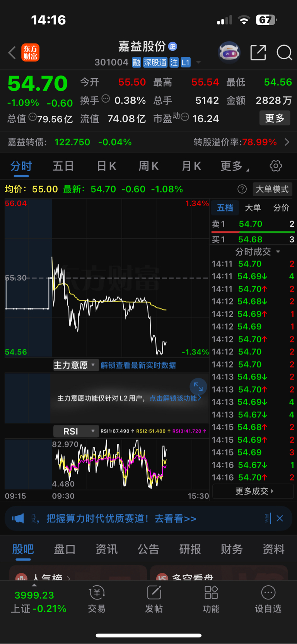Tap the 总值 info icon
Viewport: 297px width, 644px height.
point(32,117)
